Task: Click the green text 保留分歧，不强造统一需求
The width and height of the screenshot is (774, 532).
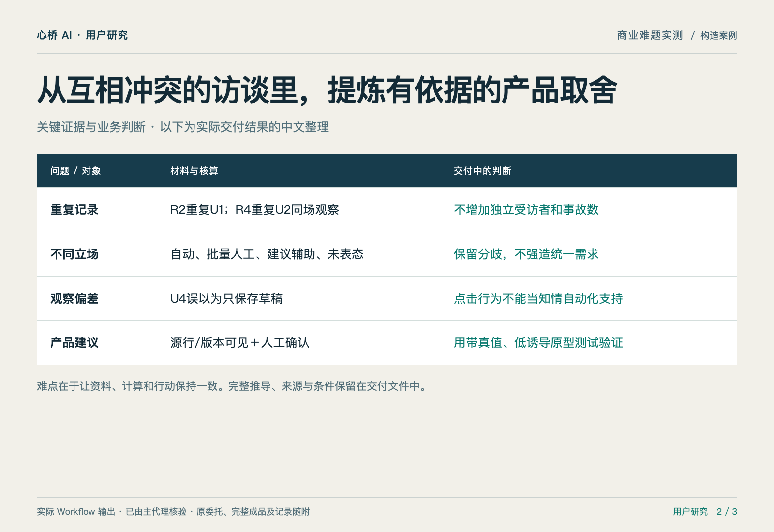Action: coord(526,254)
